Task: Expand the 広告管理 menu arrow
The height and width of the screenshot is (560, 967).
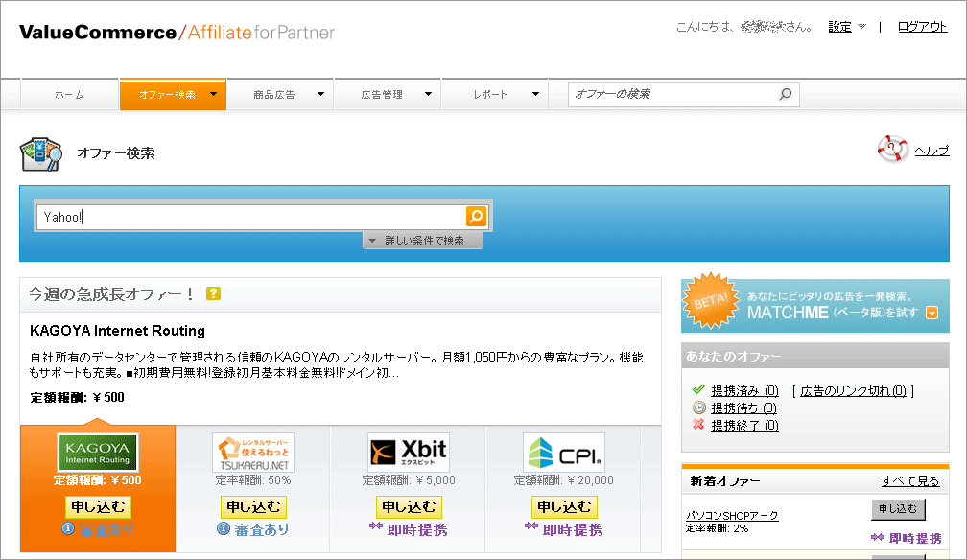Action: pos(428,94)
